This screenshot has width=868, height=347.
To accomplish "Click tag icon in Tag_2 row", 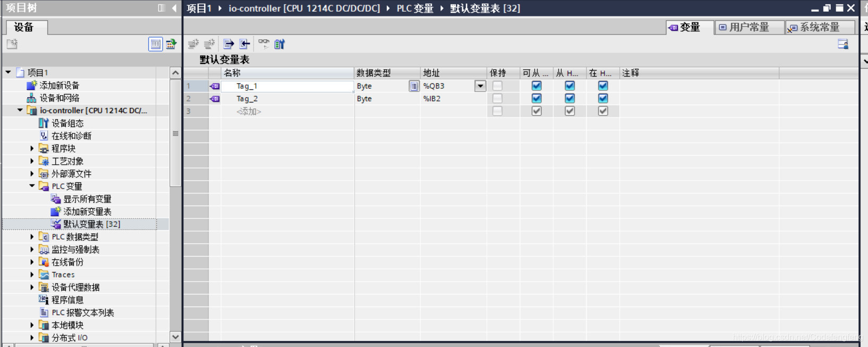I will coord(215,99).
